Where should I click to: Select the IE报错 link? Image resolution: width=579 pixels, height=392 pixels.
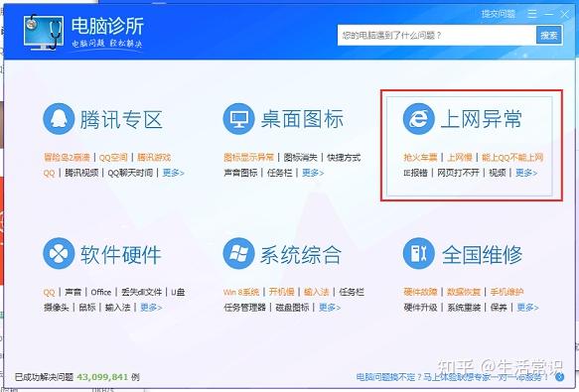[416, 173]
